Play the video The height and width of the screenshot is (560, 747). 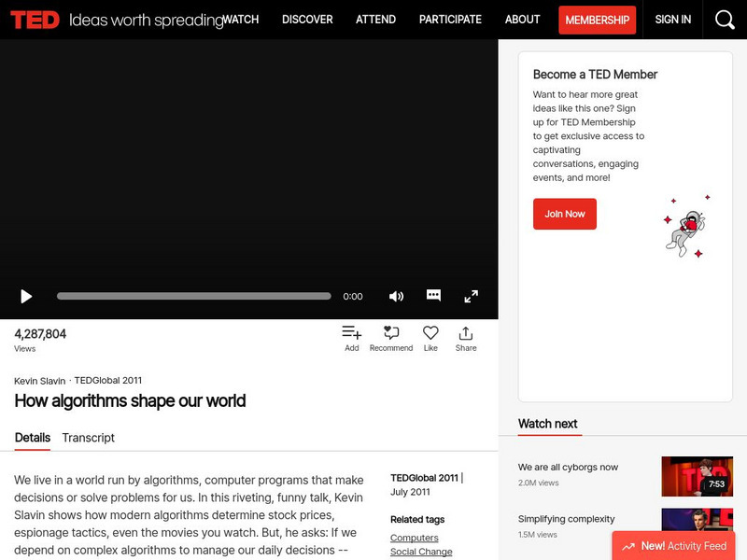pos(26,296)
